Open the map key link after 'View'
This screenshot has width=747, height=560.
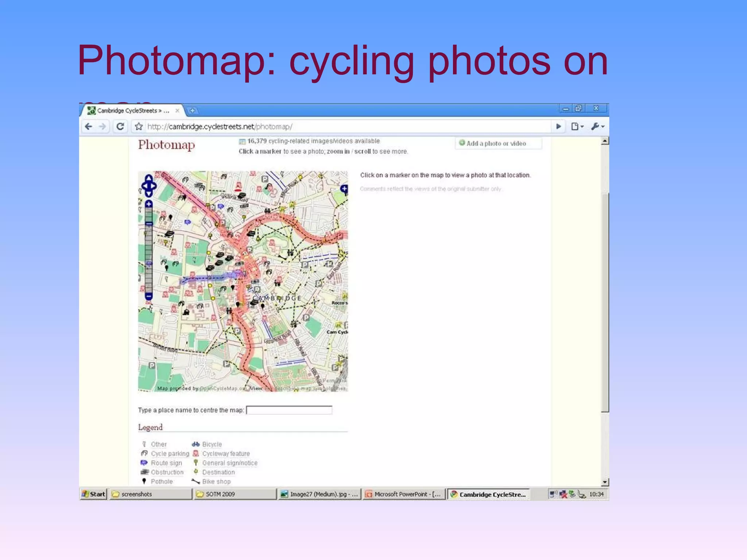tap(305, 388)
